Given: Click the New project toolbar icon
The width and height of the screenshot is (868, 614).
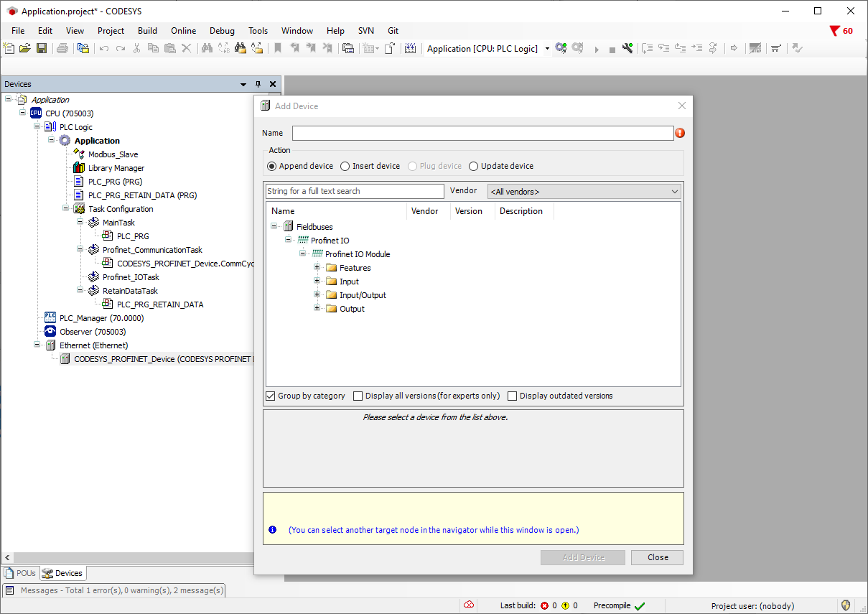Looking at the screenshot, I should pyautogui.click(x=9, y=48).
